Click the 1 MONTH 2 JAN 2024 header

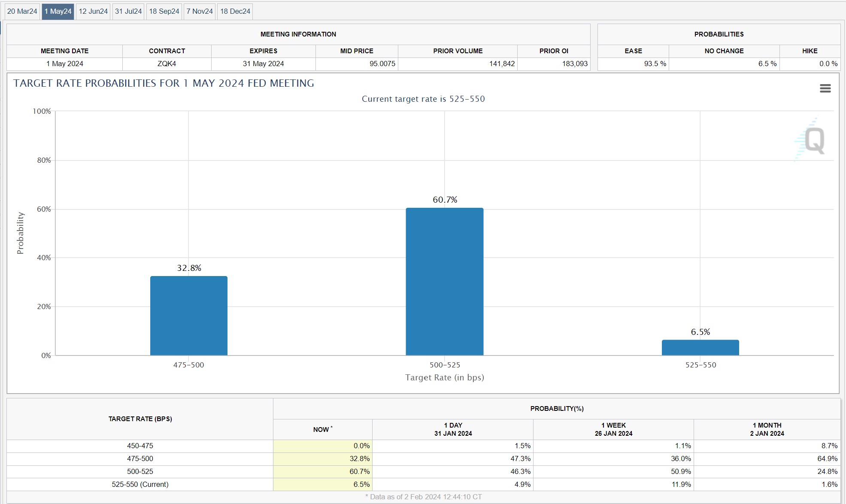tap(767, 429)
